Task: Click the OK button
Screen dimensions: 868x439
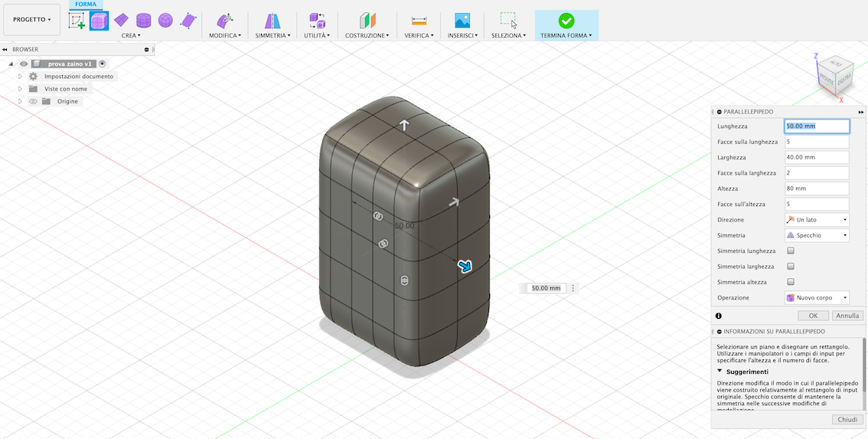Action: [813, 316]
